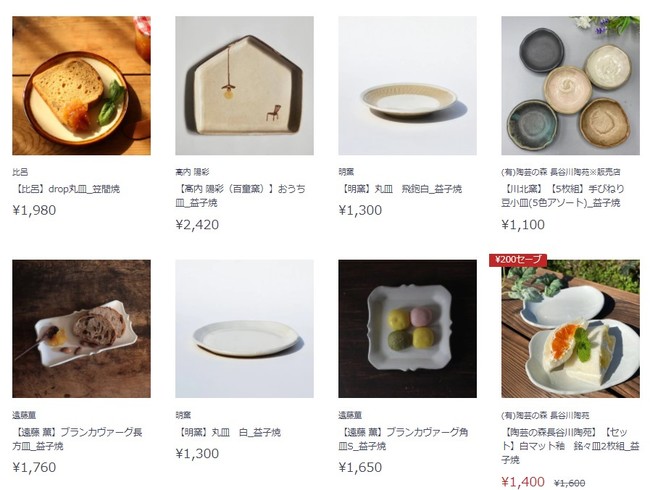This screenshot has width=650, height=490.
Task: Open the ブランカヴァーグ長方皿 bread photo
Action: (x=81, y=329)
